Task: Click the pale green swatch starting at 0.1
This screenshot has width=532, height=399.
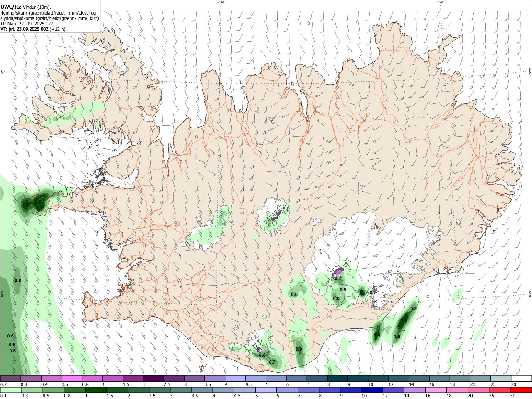Action: click(11, 390)
